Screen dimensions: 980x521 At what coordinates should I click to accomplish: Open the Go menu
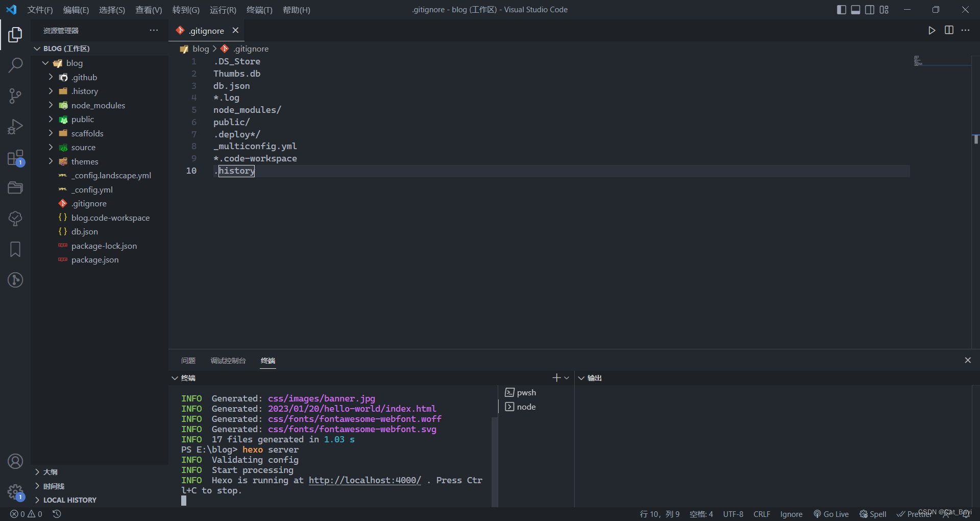tap(186, 10)
